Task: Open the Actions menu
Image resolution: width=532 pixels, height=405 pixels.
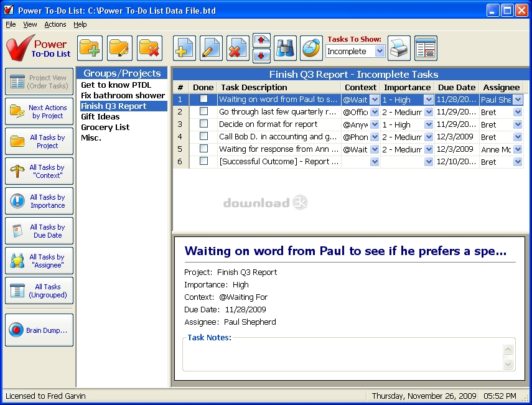Action: coord(55,24)
